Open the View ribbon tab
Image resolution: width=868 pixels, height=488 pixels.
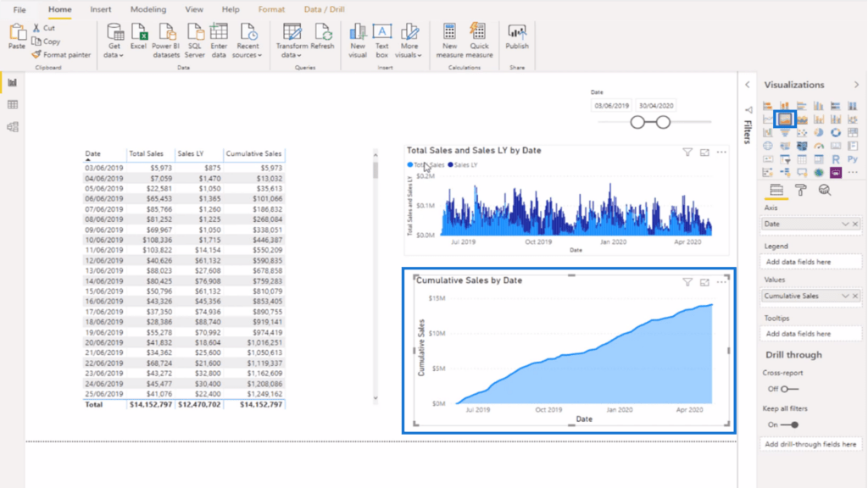coord(194,9)
